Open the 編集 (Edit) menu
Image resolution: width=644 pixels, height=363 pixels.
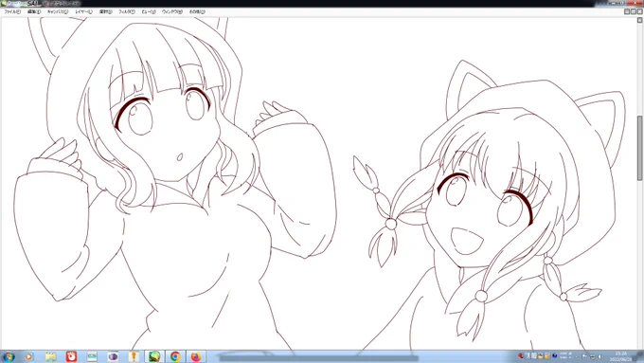[x=34, y=12]
